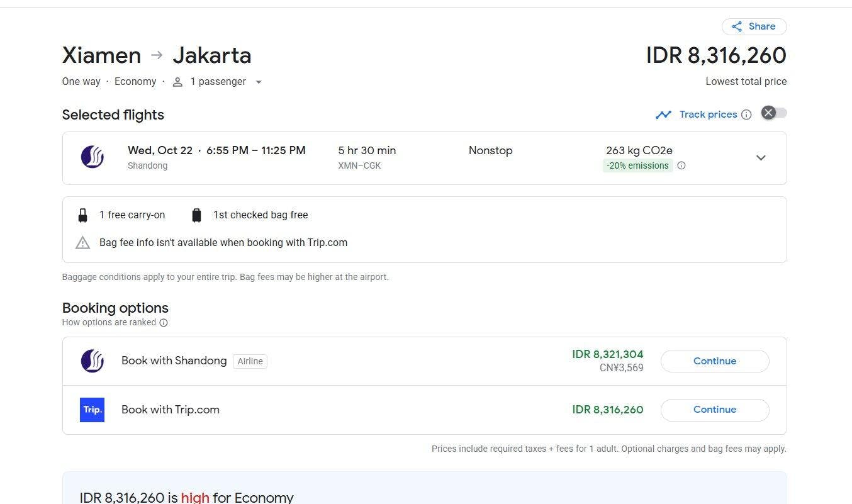This screenshot has height=504, width=852.
Task: Click the Track prices trend line icon
Action: 663,115
